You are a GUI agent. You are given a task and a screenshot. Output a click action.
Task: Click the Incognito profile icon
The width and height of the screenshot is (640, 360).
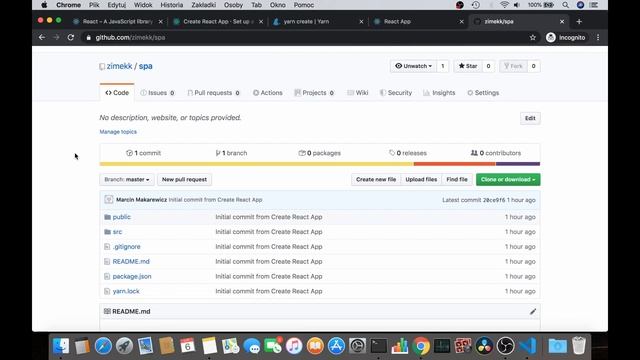(x=551, y=38)
